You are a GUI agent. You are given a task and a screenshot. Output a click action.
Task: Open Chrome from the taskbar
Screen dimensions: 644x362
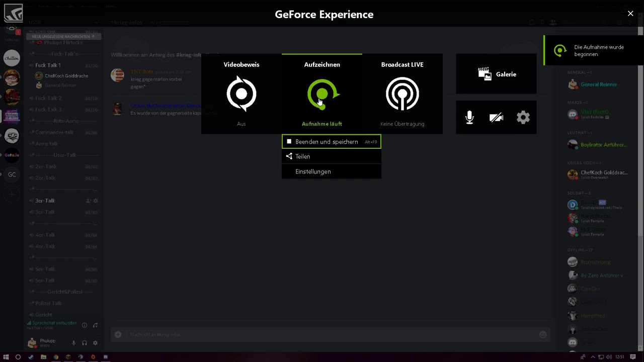point(56,357)
